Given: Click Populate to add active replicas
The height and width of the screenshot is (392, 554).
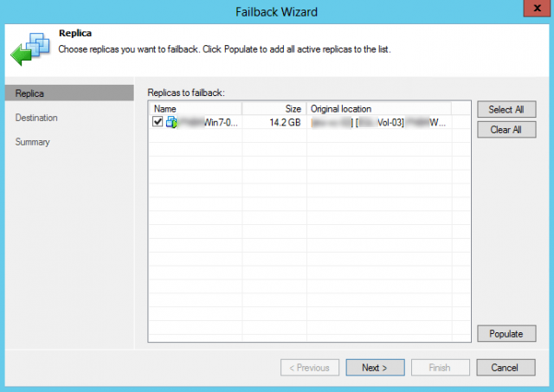Looking at the screenshot, I should pos(506,333).
